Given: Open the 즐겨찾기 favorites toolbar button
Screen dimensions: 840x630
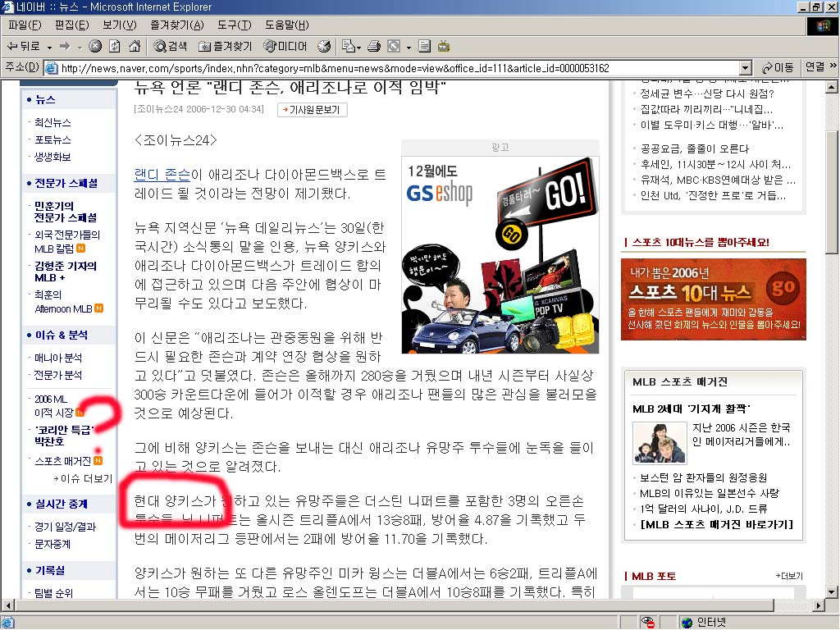Looking at the screenshot, I should (225, 47).
